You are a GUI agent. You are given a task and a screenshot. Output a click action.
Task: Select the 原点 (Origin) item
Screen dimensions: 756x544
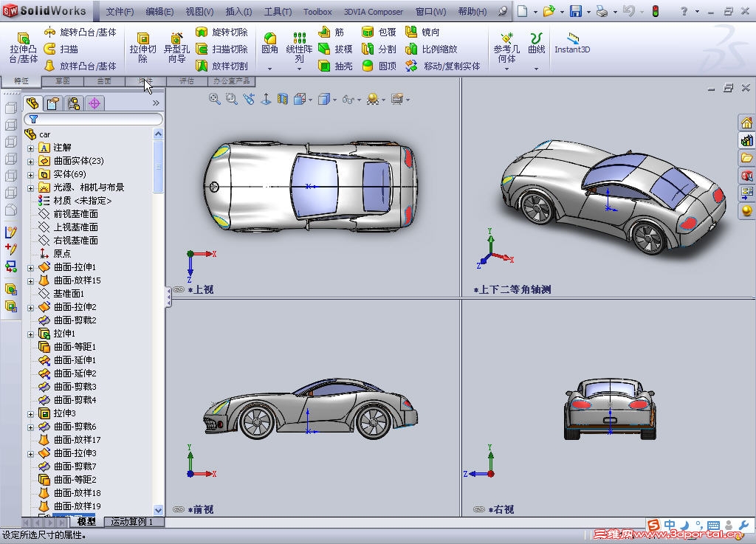[x=62, y=253]
